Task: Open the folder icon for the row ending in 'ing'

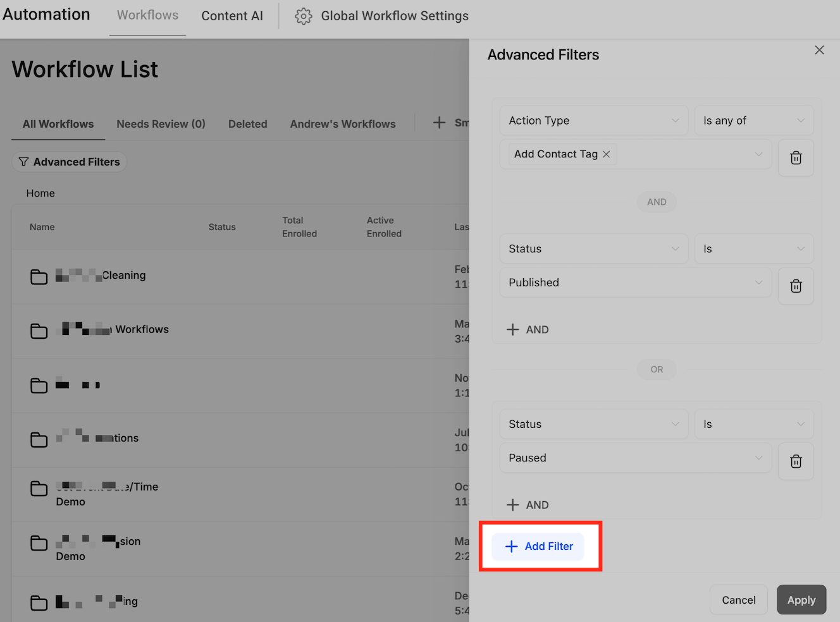Action: click(x=39, y=603)
